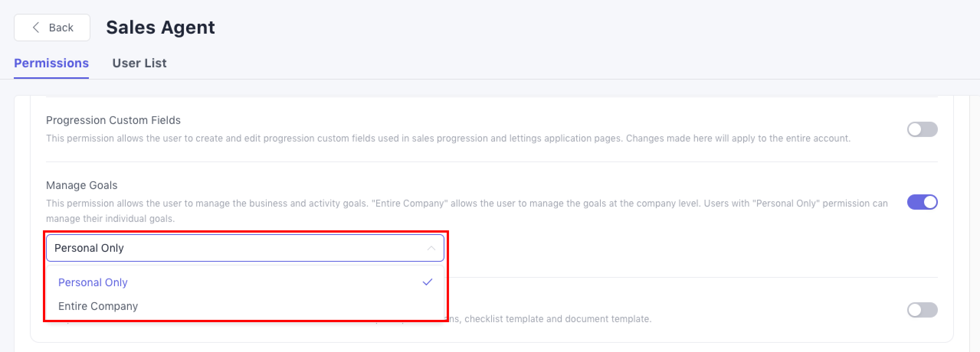Choose Entire Company from the dropdown list

pyautogui.click(x=98, y=306)
